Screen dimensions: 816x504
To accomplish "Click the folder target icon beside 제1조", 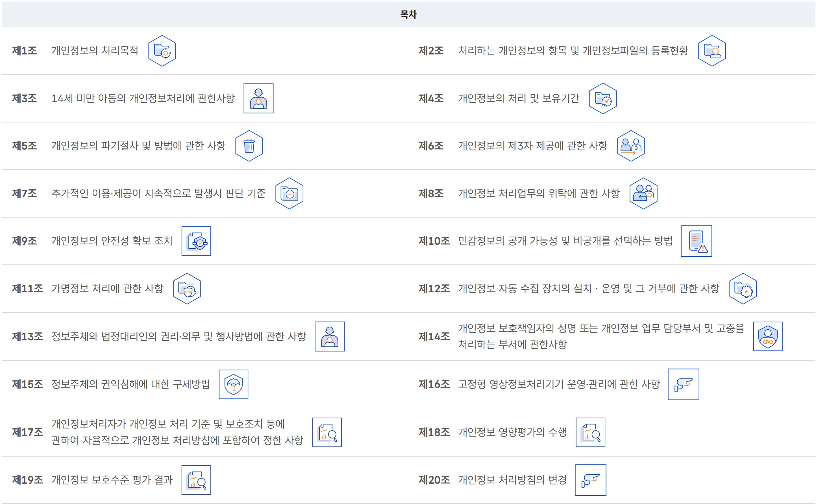I will pos(162,51).
